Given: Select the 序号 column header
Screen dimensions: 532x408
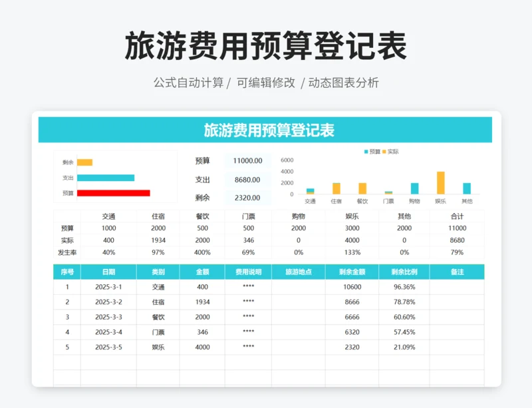Looking at the screenshot, I should [67, 272].
